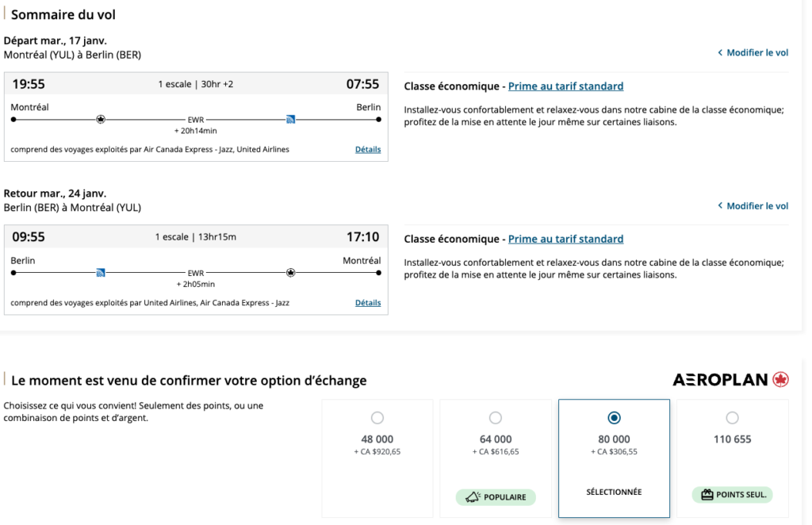Click the selected 80 000 points radio button
812x525 pixels.
tap(614, 418)
